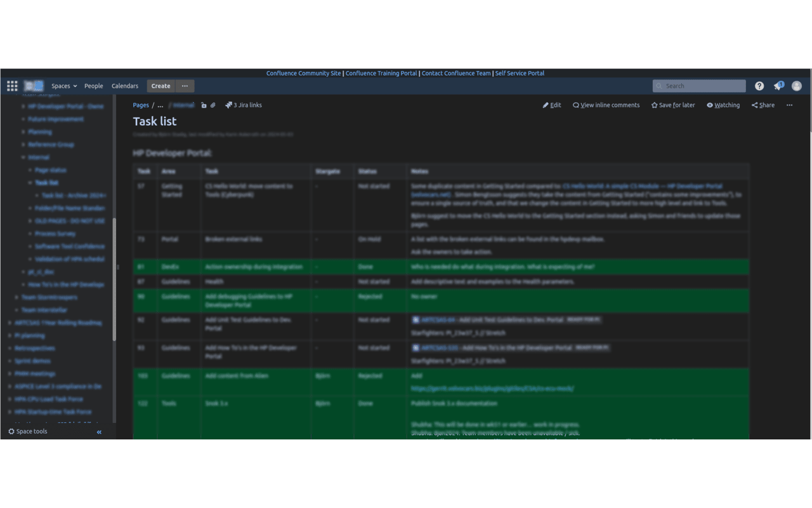Expand the breadcrumb ellipsis
812x508 pixels.
(160, 105)
